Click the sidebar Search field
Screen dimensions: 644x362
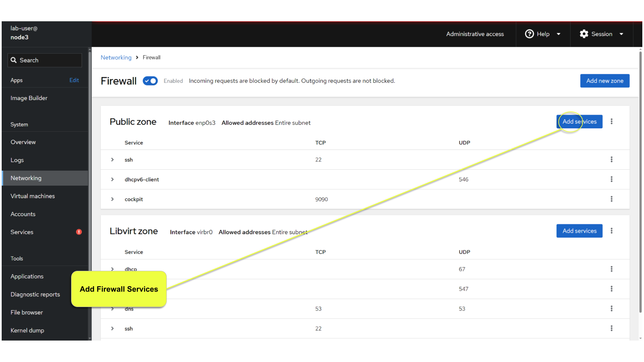(45, 60)
